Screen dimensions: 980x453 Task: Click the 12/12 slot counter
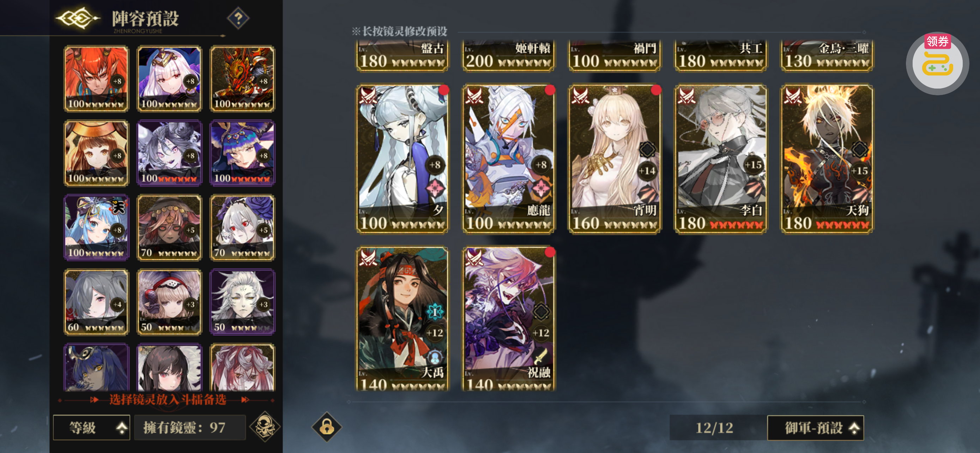pos(714,428)
